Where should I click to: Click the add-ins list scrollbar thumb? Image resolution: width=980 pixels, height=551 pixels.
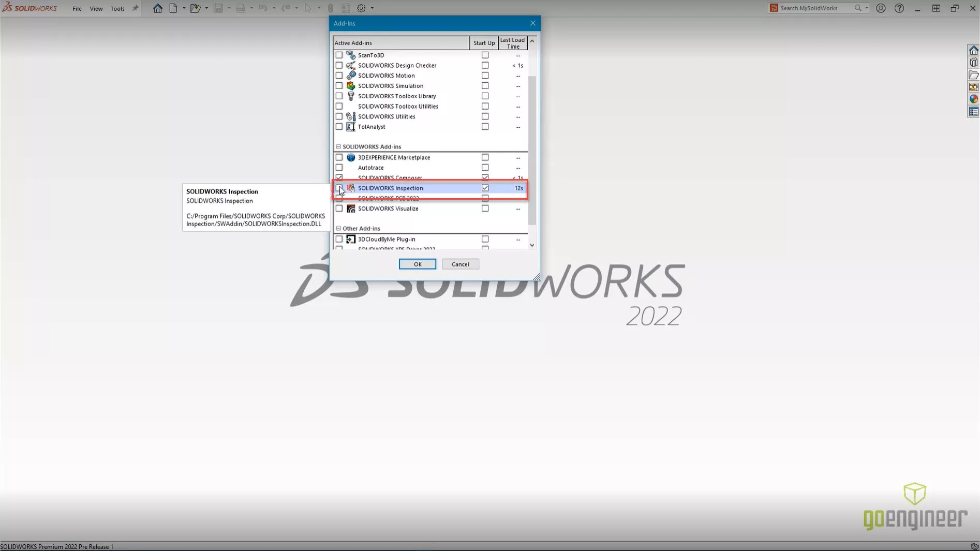532,150
